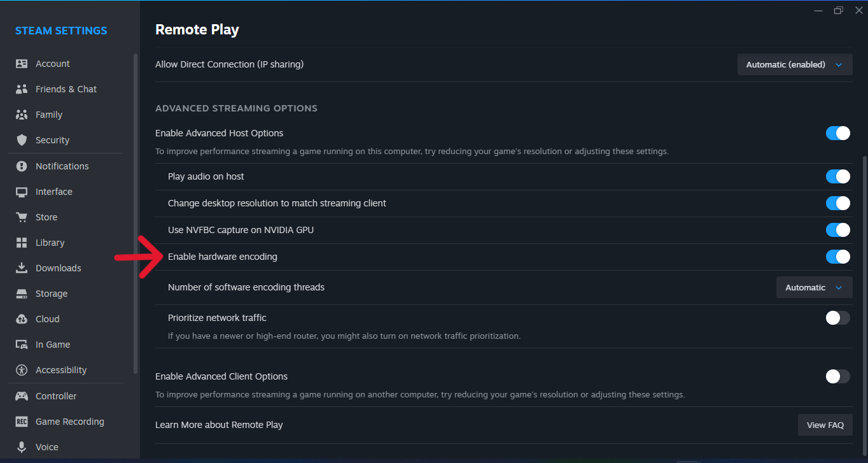
Task: Open the Allow Direct Connection dropdown
Action: 794,64
